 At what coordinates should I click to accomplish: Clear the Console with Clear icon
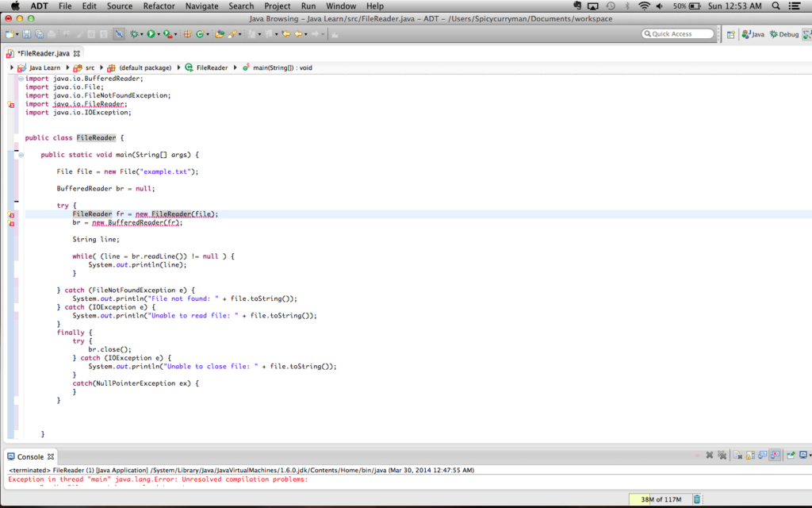pos(738,455)
